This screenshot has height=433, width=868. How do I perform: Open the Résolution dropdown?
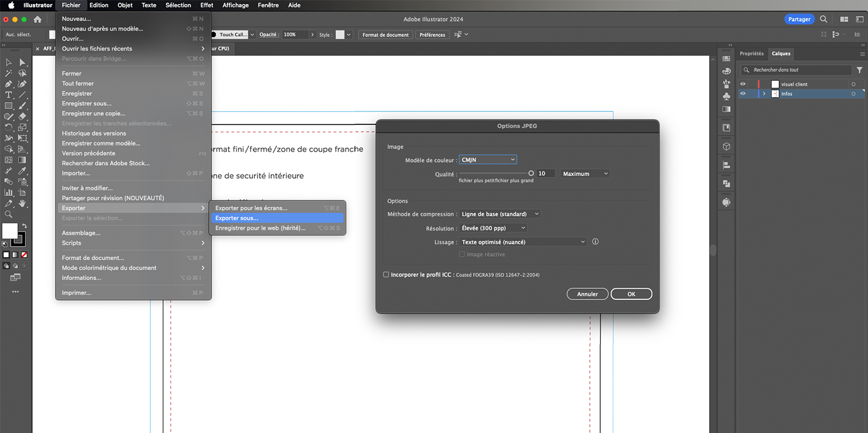tap(493, 228)
